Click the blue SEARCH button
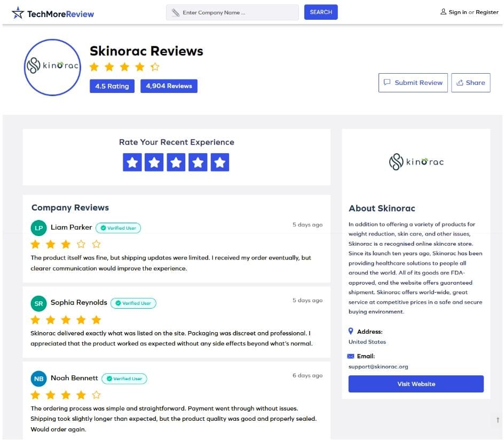The width and height of the screenshot is (504, 440). (321, 12)
